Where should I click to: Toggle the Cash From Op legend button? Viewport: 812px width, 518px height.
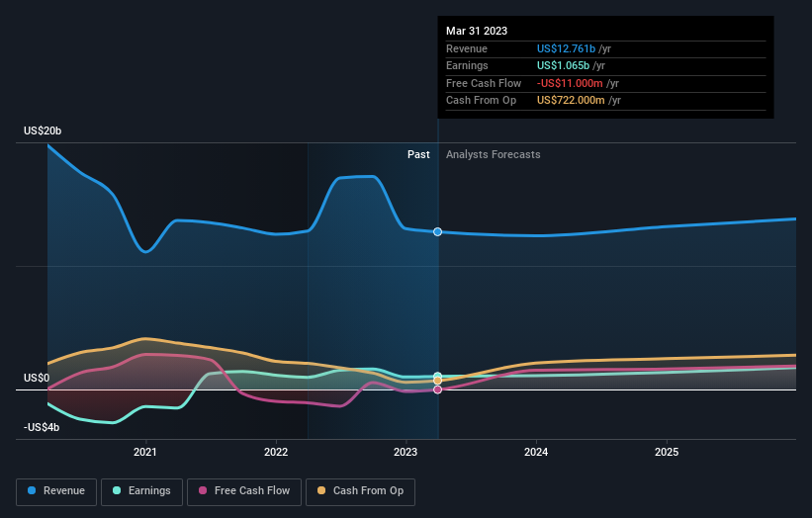pos(360,491)
